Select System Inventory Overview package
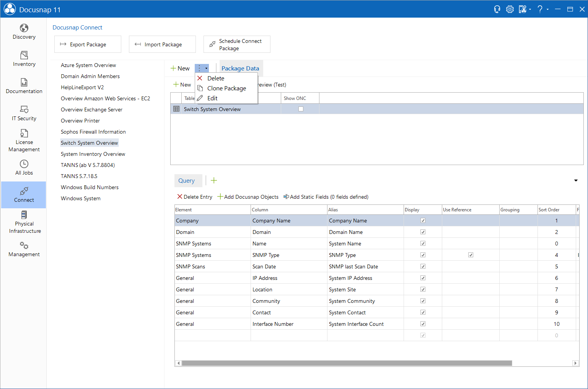Viewport: 588px width, 389px height. (x=93, y=154)
